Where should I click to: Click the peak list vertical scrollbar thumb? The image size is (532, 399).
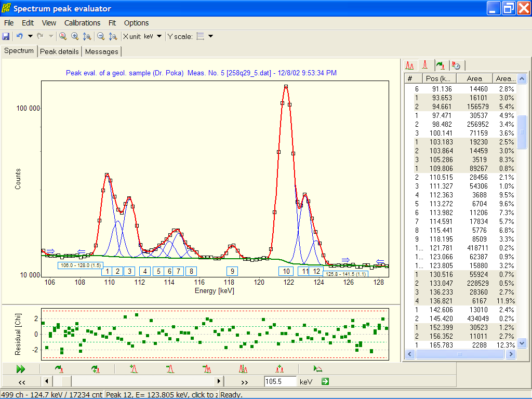coord(522,131)
